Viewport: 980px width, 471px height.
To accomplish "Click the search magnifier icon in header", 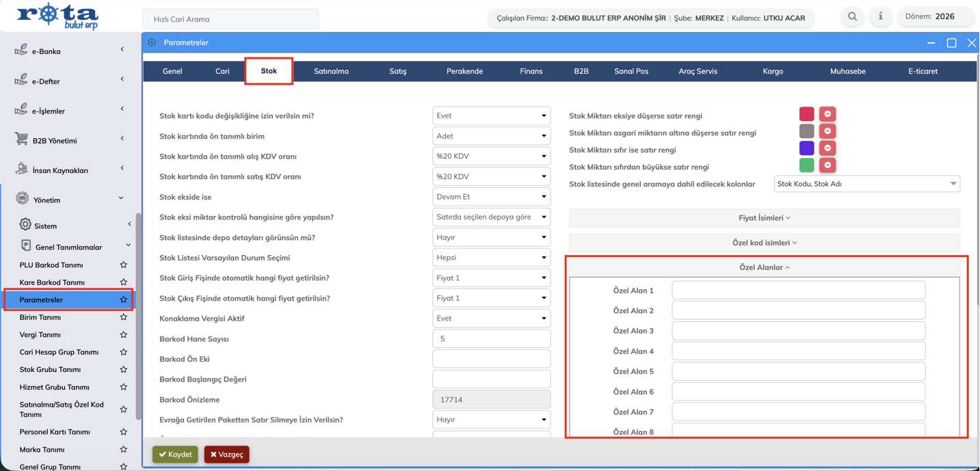I will click(852, 17).
